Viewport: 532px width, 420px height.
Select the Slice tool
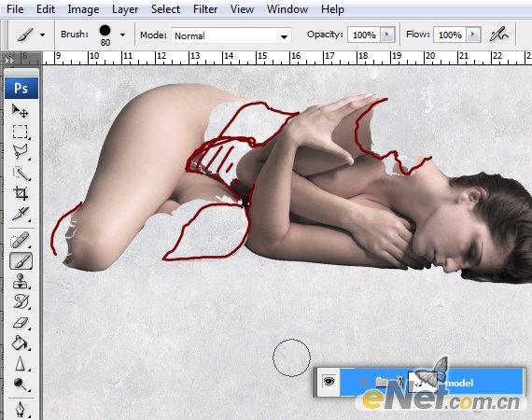[21, 214]
